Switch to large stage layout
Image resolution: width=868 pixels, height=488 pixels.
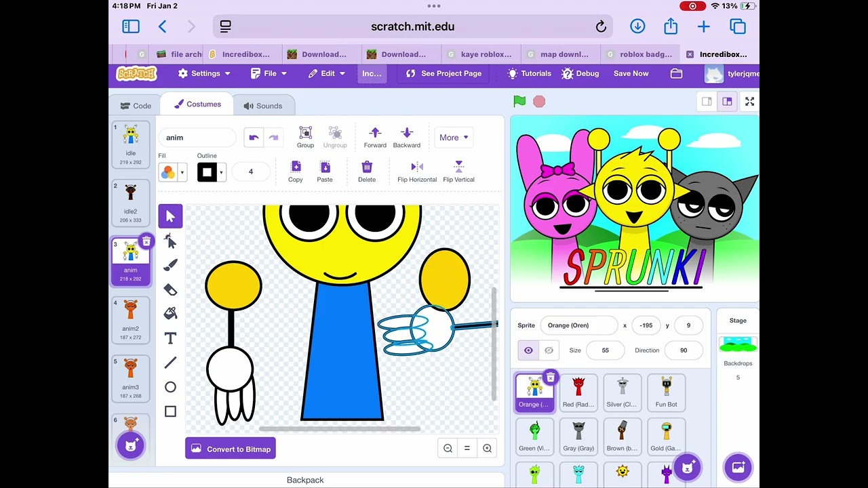727,102
